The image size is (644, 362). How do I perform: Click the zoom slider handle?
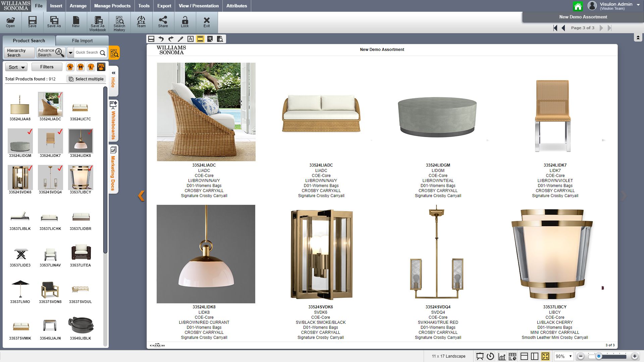click(599, 356)
